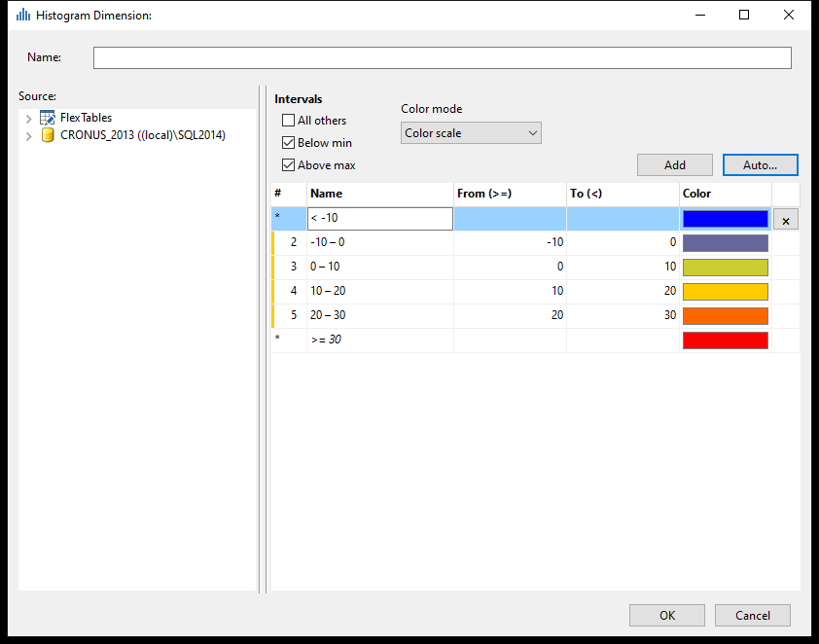The width and height of the screenshot is (819, 644).
Task: Click the FlexTables table icon
Action: (x=48, y=118)
